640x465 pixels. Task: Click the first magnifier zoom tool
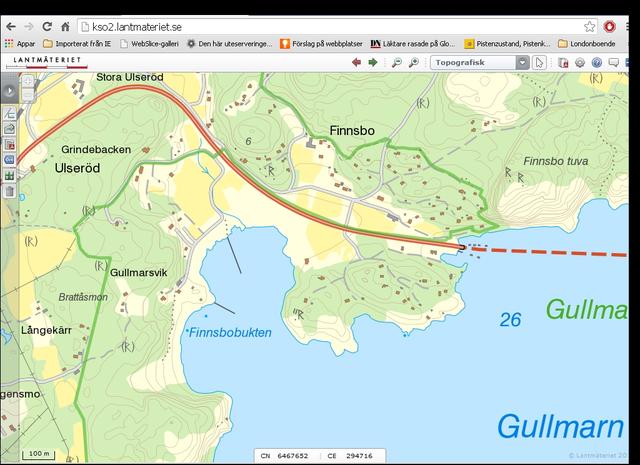(397, 62)
